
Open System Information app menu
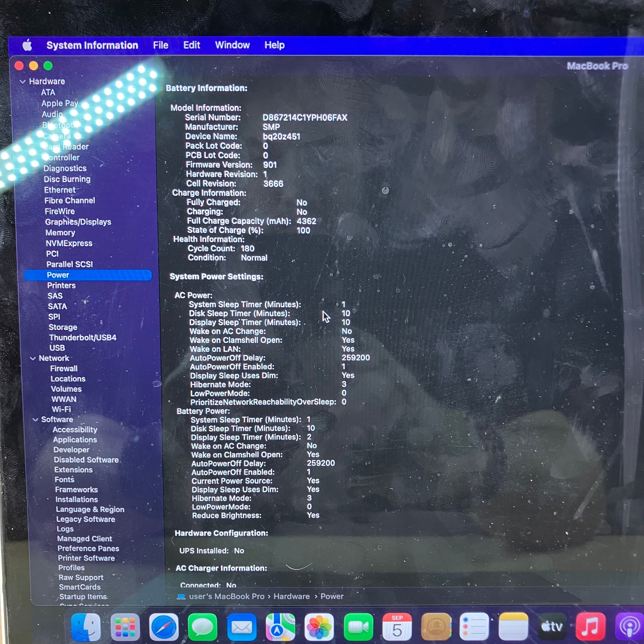click(x=92, y=45)
